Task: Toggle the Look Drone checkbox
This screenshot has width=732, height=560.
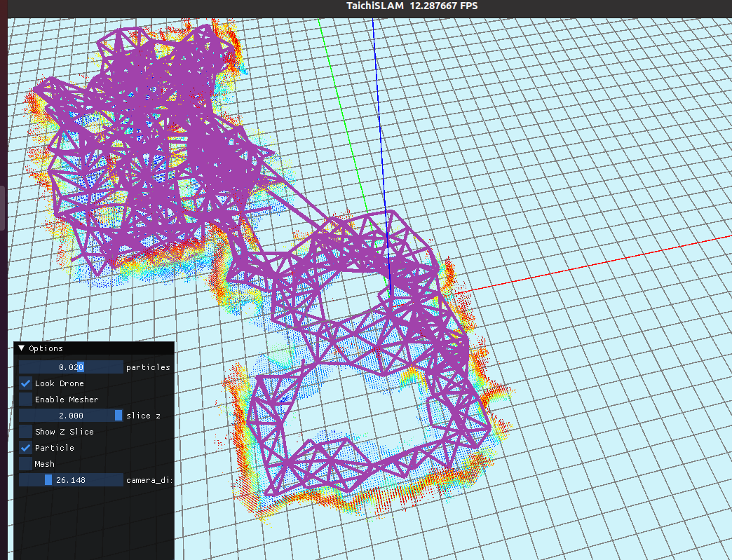Action: 26,383
